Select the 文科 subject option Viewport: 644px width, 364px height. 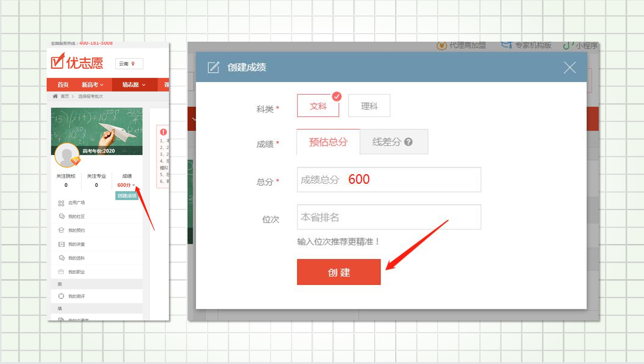(x=318, y=106)
